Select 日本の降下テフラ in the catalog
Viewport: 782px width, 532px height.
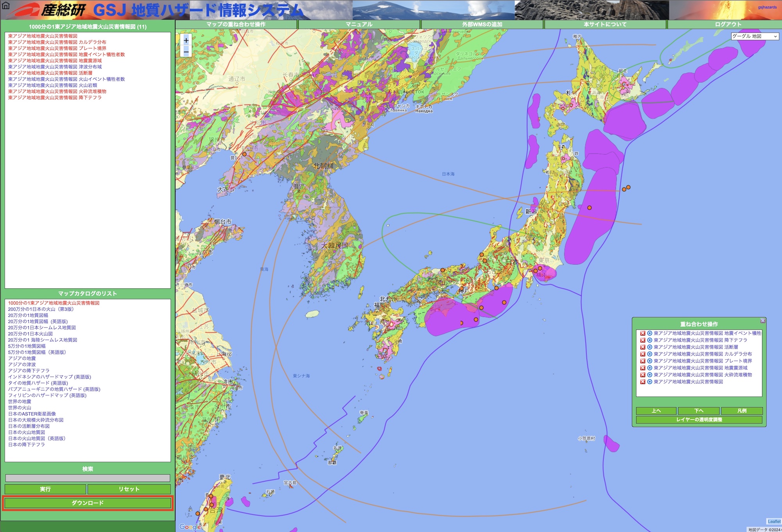click(x=27, y=445)
